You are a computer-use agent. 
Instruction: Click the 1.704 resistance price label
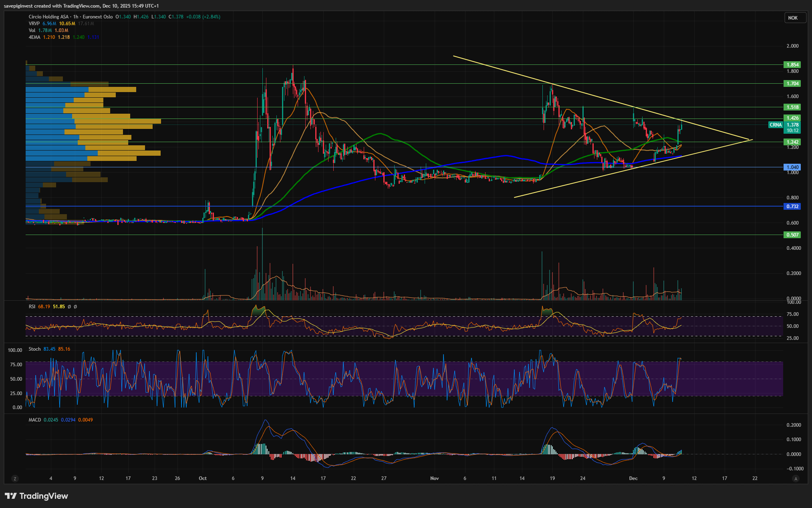(x=792, y=84)
